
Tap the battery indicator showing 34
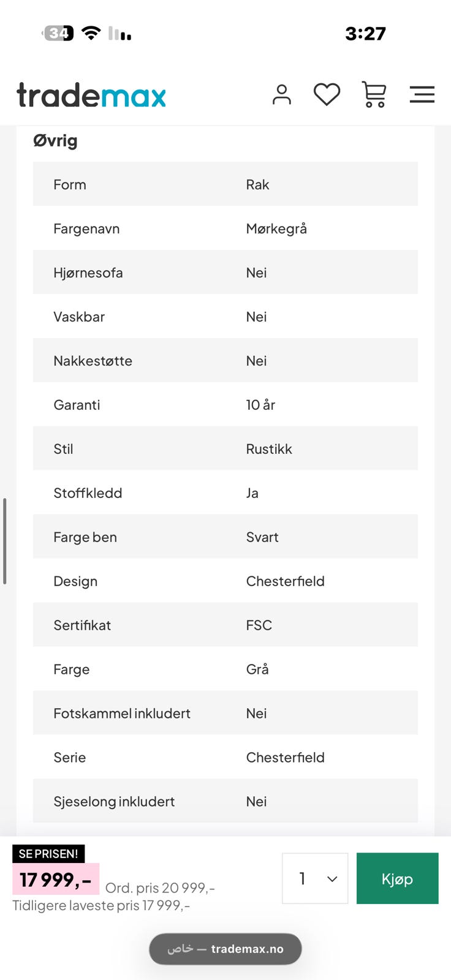(x=58, y=33)
